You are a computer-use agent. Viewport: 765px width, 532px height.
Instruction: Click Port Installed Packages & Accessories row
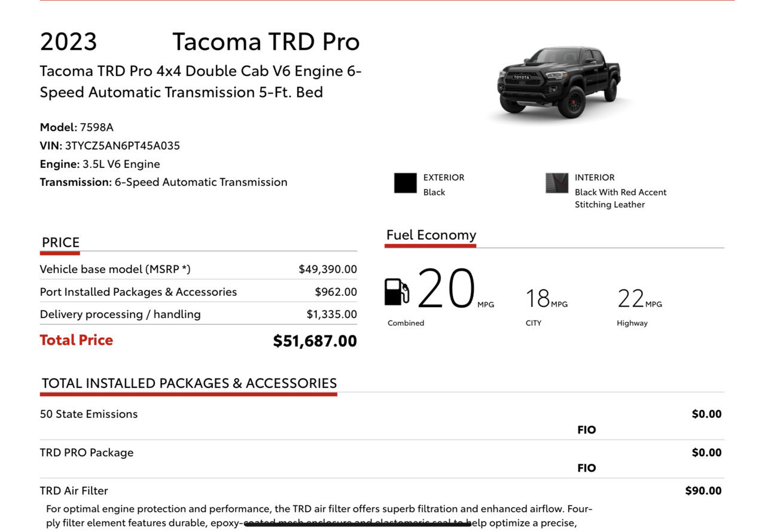[198, 292]
